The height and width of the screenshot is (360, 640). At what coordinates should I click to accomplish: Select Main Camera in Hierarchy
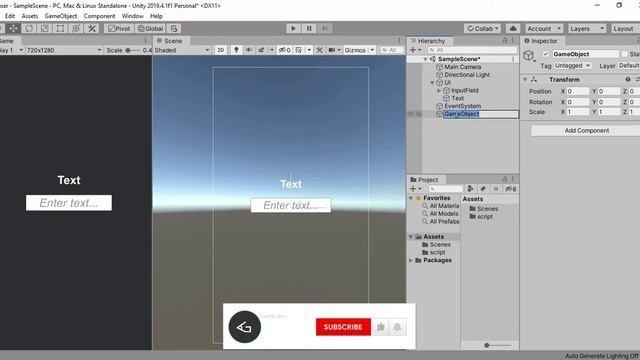[462, 67]
